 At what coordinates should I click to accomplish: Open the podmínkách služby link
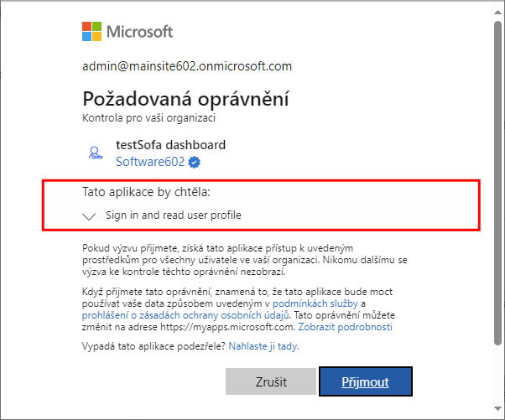[315, 303]
